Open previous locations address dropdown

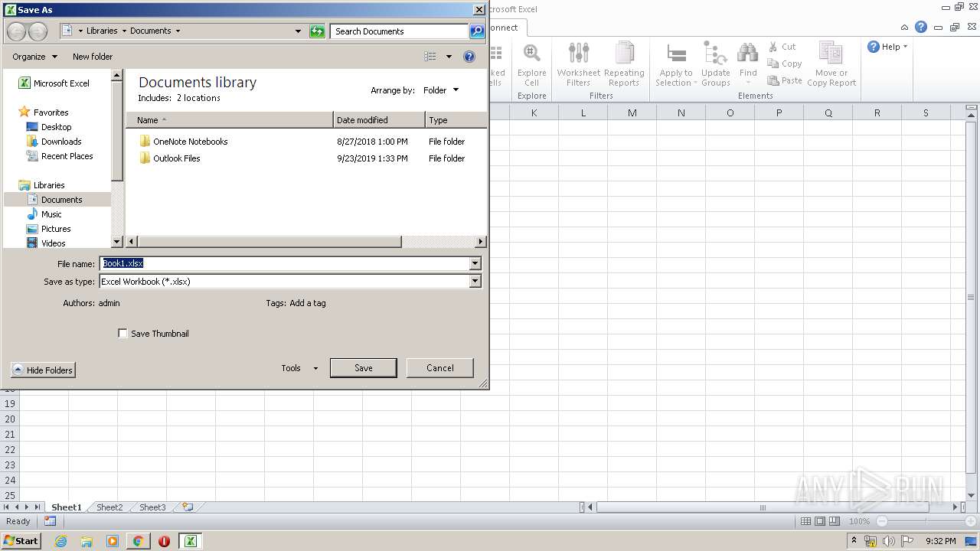pos(298,31)
